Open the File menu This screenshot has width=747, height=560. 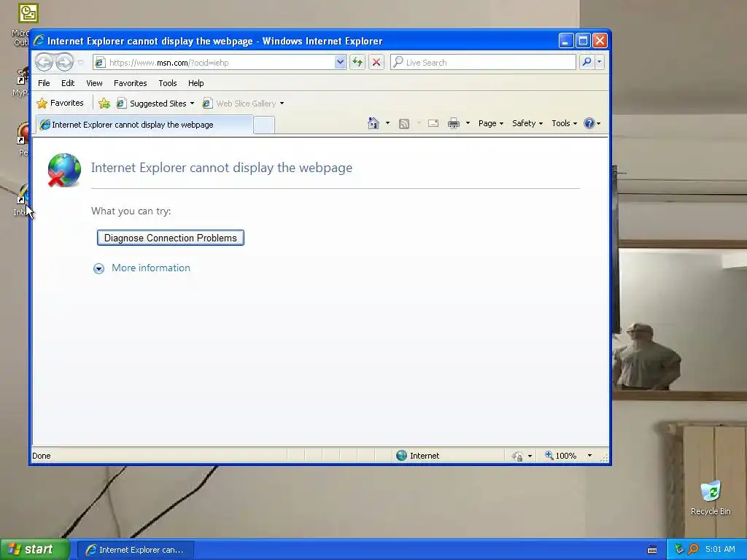coord(44,83)
